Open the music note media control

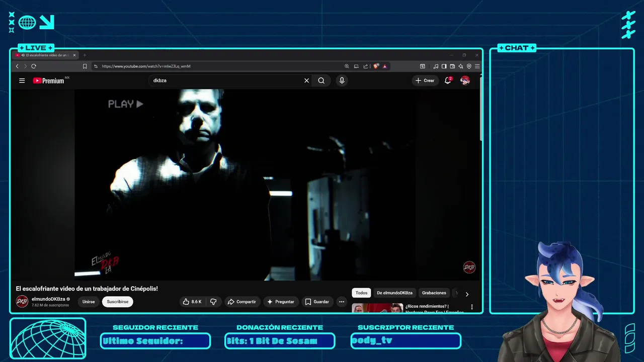(x=436, y=66)
